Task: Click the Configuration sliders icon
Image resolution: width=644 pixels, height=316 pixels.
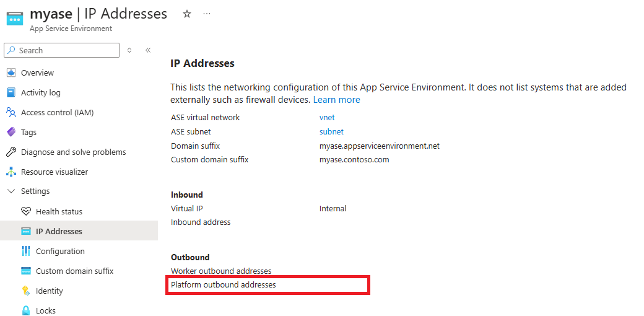Action: [26, 251]
